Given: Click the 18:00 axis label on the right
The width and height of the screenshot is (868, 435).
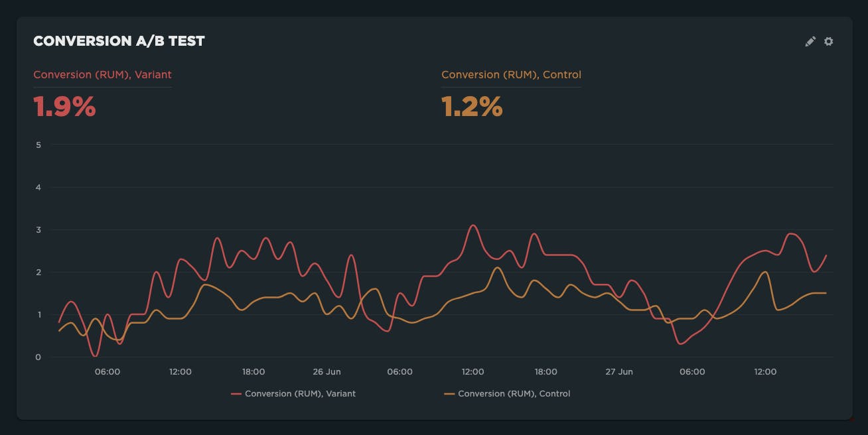Looking at the screenshot, I should click(546, 371).
